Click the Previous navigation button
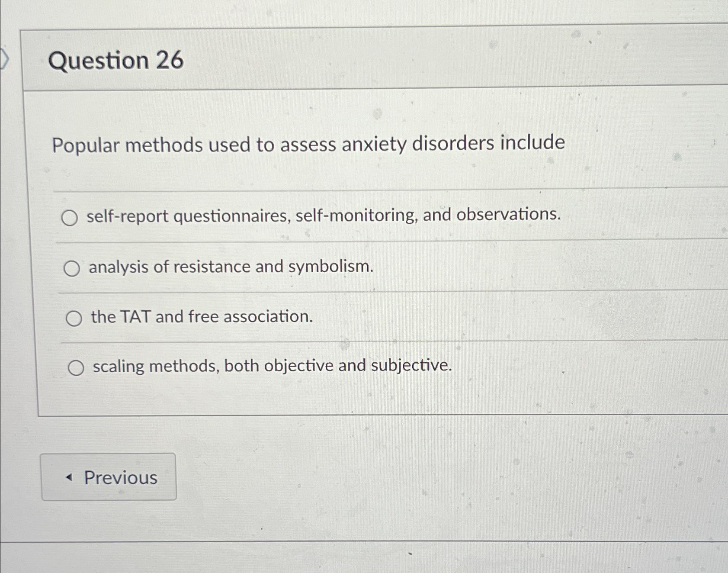 pos(109,477)
